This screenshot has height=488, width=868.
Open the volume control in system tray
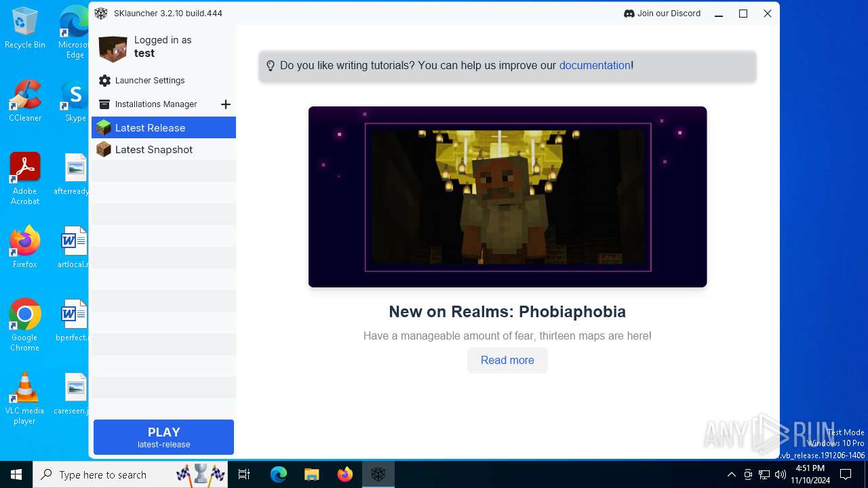pos(781,474)
